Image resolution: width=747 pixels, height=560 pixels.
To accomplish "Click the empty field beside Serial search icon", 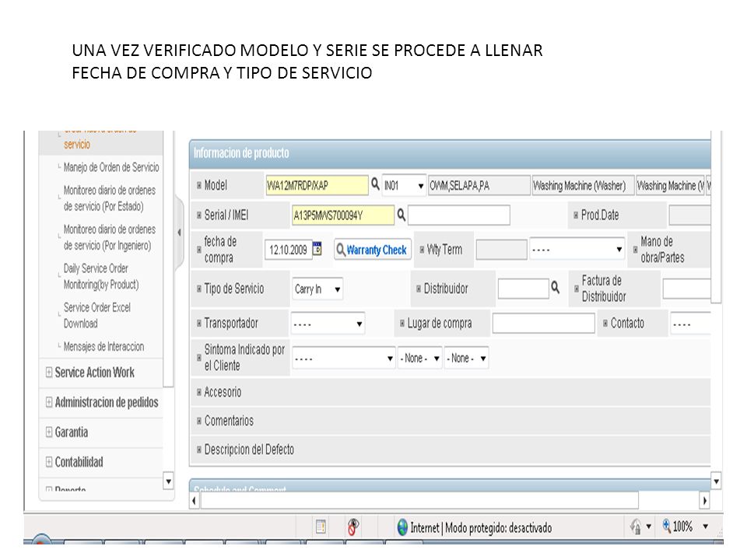I will pos(459,215).
